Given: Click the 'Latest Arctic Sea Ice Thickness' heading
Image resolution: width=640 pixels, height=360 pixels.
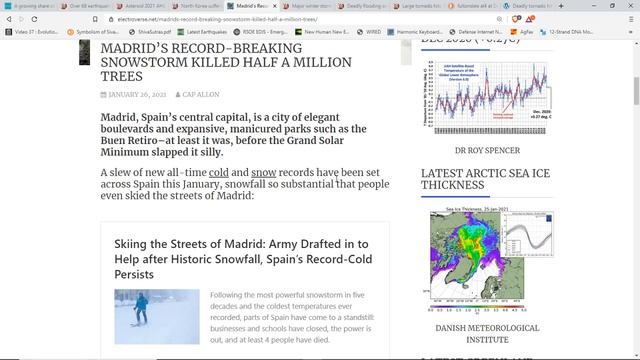Looking at the screenshot, I should pos(486,179).
